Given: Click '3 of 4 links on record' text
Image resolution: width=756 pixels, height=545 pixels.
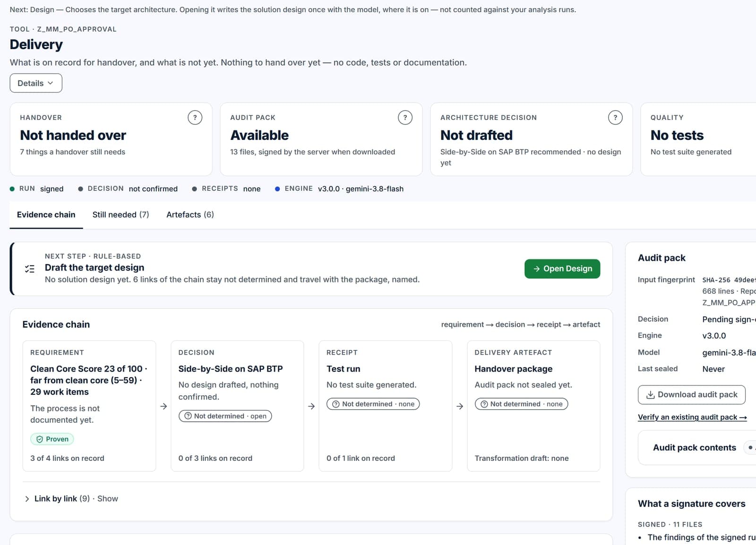Looking at the screenshot, I should (67, 459).
